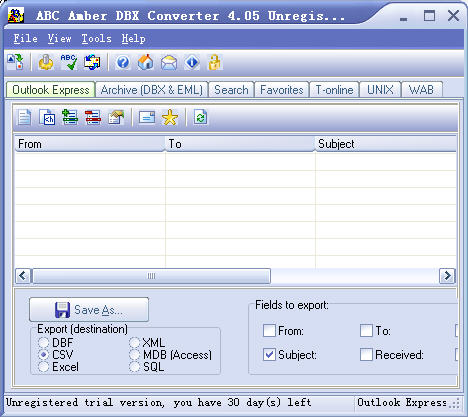Switch to the T-online tab
The image size is (468, 417).
[334, 90]
